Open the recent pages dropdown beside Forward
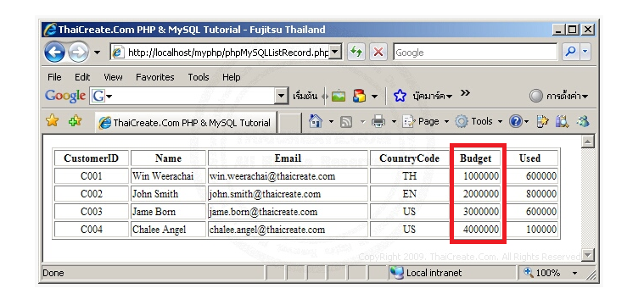Screen dimensions: 644x305 pyautogui.click(x=97, y=53)
